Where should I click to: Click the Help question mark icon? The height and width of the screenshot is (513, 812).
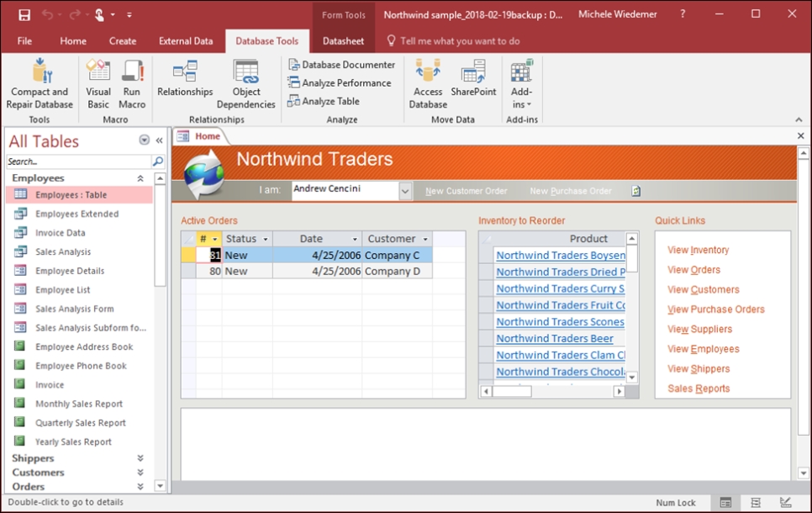click(x=683, y=14)
